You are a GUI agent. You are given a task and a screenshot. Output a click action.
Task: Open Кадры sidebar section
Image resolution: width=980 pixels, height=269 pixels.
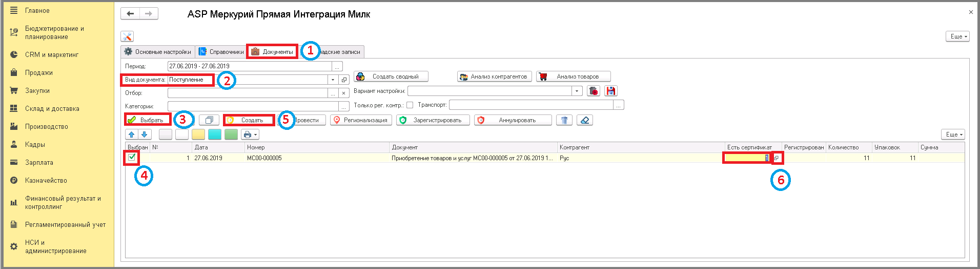point(35,144)
